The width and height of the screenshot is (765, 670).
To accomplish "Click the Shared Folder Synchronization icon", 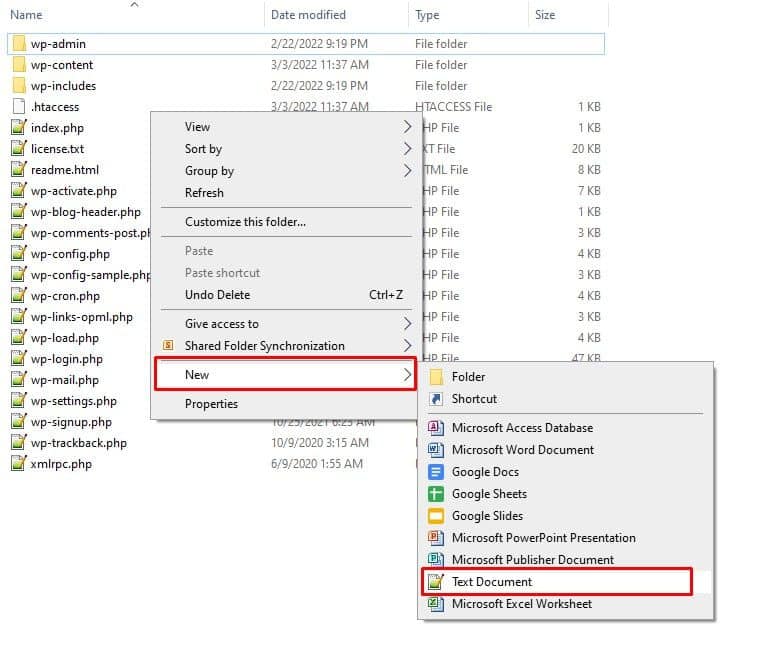I will click(167, 346).
